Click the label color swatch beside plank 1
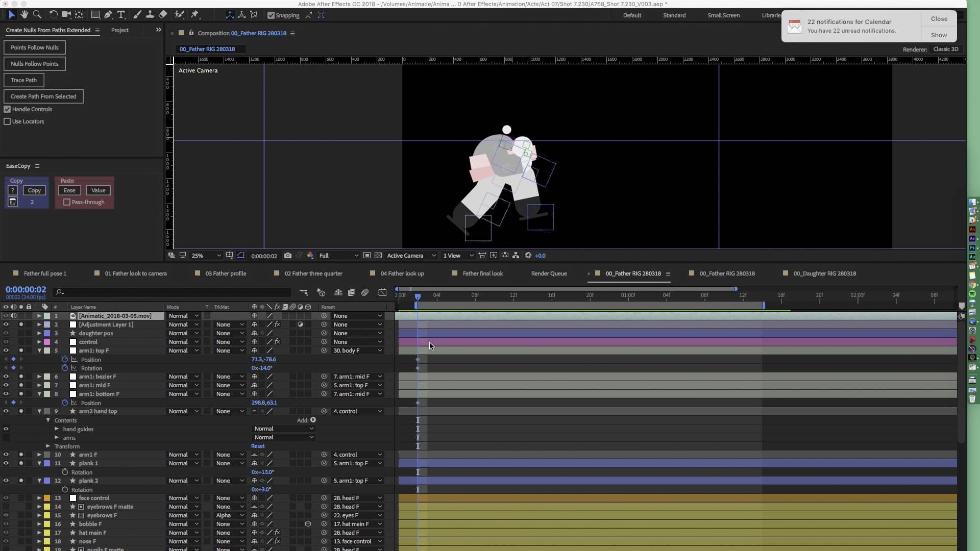The height and width of the screenshot is (551, 980). coord(46,463)
